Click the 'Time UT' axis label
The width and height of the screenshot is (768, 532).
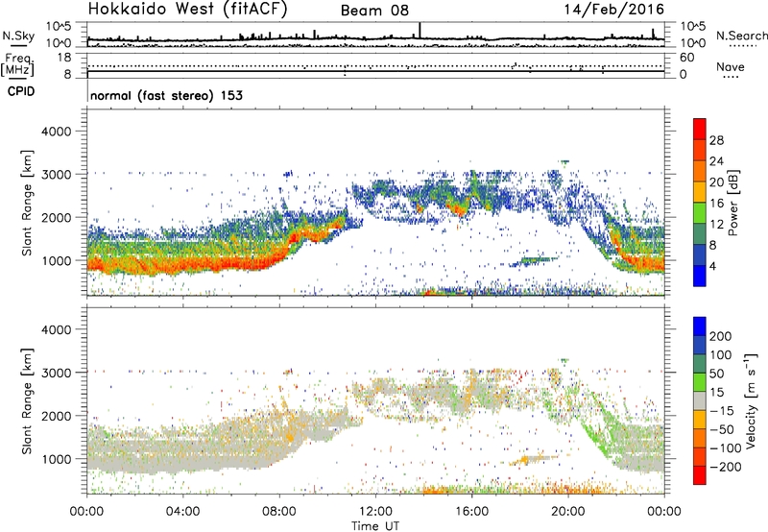pos(375,526)
